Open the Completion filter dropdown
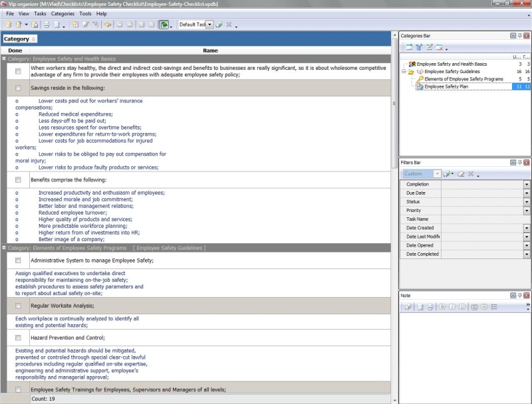This screenshot has width=532, height=404. coord(527,184)
